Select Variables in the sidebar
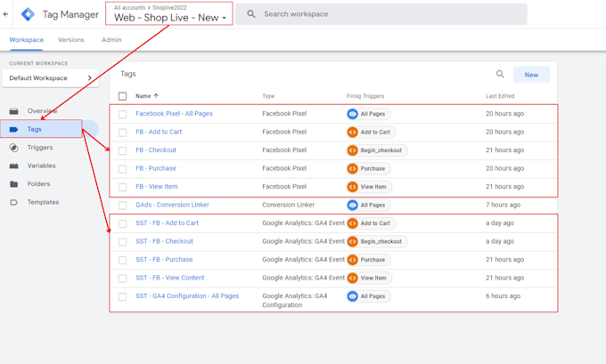 (x=41, y=166)
